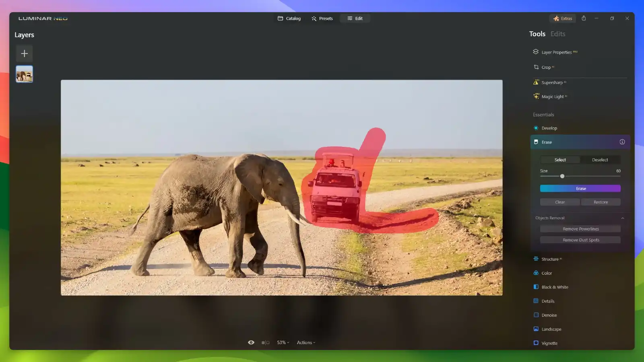
Task: Select the Crop tool
Action: (x=546, y=67)
